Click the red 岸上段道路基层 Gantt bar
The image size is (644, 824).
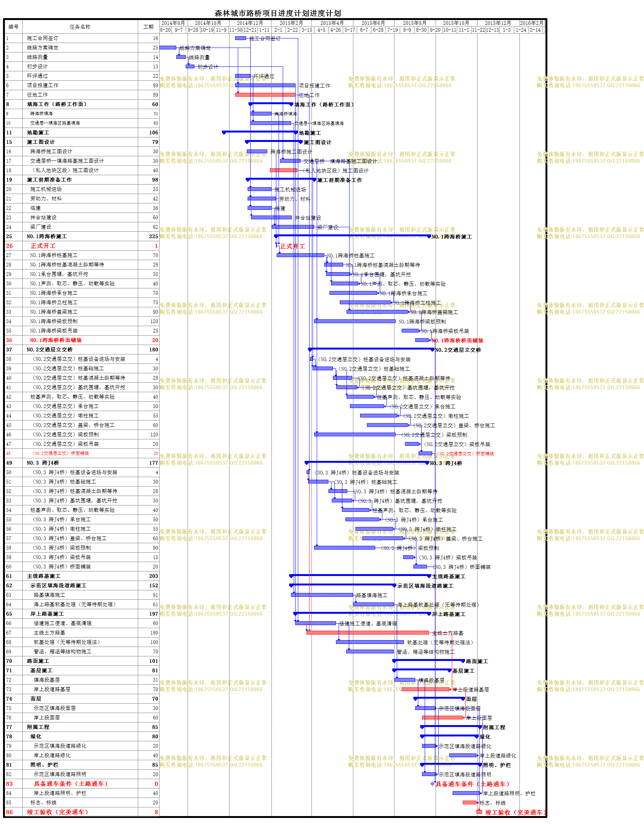click(x=425, y=689)
